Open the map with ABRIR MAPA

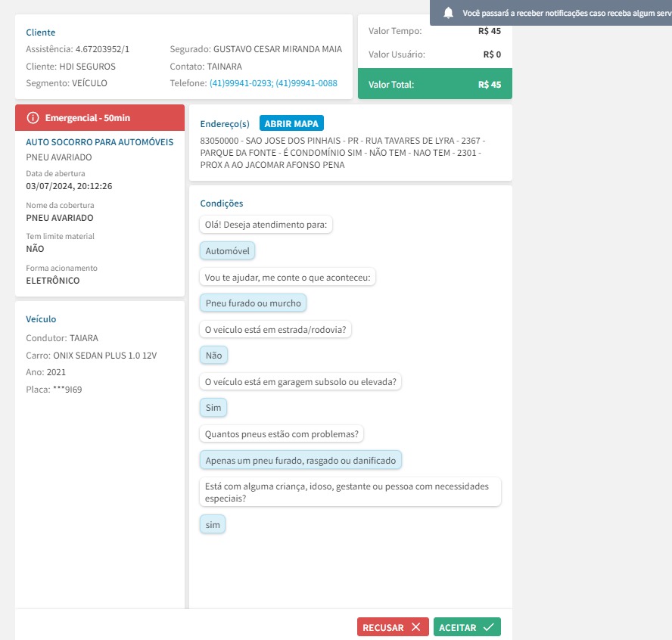[x=291, y=124]
